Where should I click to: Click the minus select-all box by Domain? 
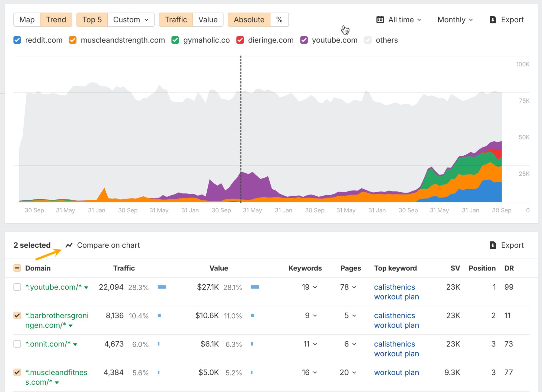click(x=17, y=268)
